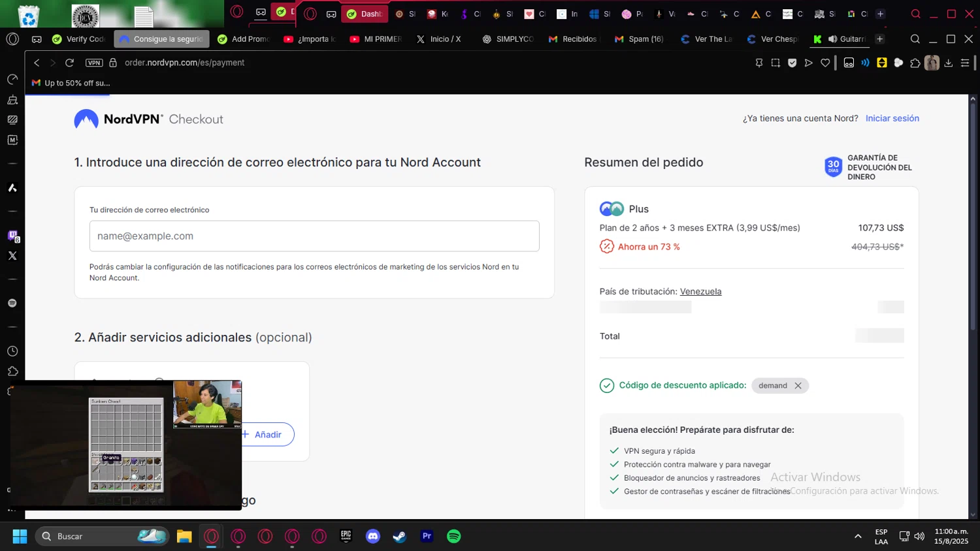The height and width of the screenshot is (551, 980).
Task: Switch to the Dashb tab in back window
Action: (x=365, y=14)
